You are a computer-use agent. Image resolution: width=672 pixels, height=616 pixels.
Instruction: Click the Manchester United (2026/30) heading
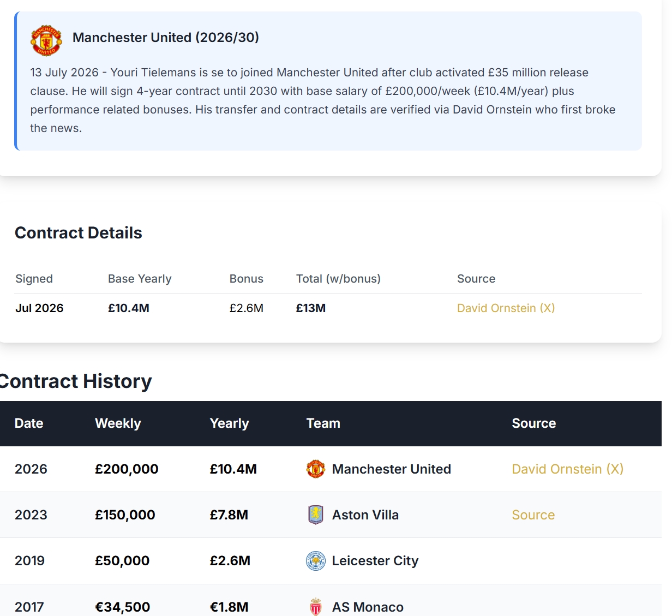point(166,38)
